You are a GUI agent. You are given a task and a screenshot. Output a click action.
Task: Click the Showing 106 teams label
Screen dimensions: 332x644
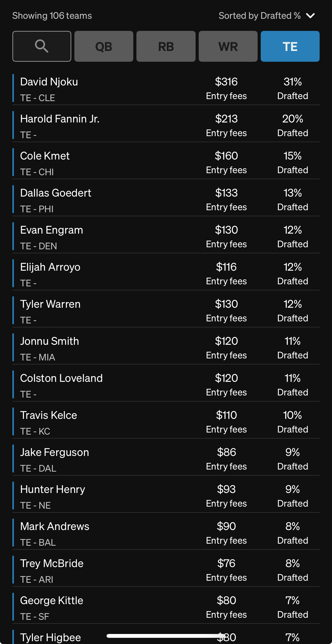pyautogui.click(x=52, y=16)
